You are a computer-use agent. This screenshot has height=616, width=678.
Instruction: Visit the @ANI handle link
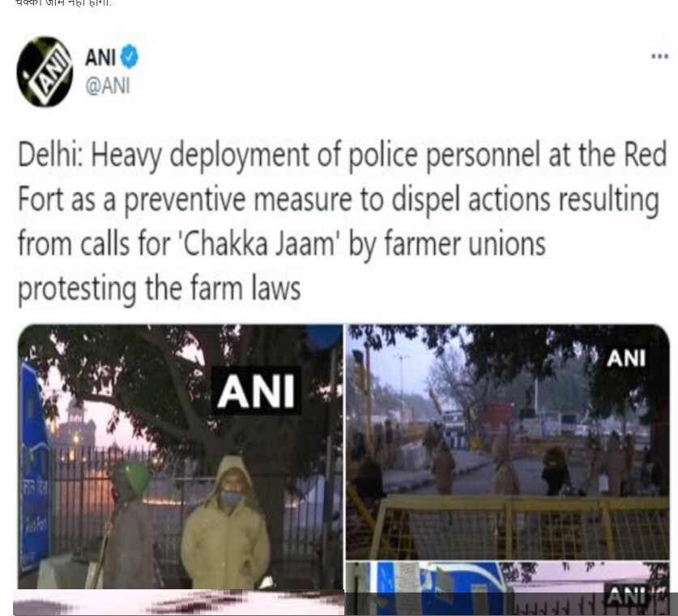108,86
